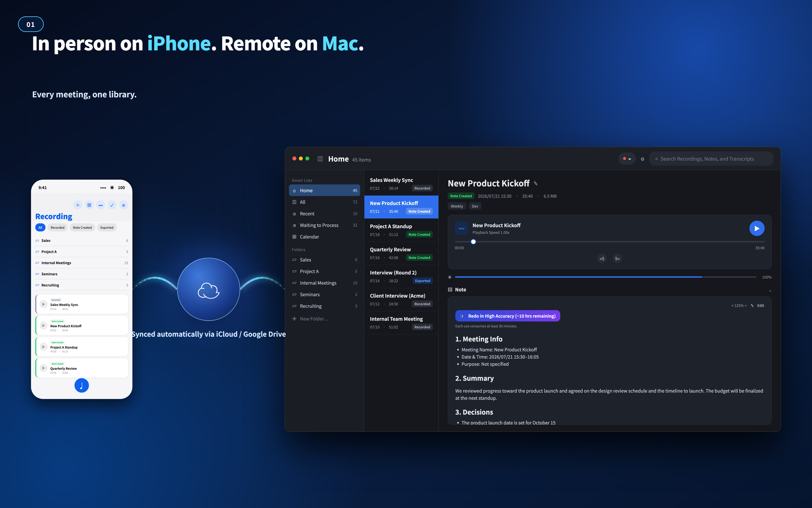
Task: Select the Project A Standup recording in the Mac list
Action: [x=401, y=230]
